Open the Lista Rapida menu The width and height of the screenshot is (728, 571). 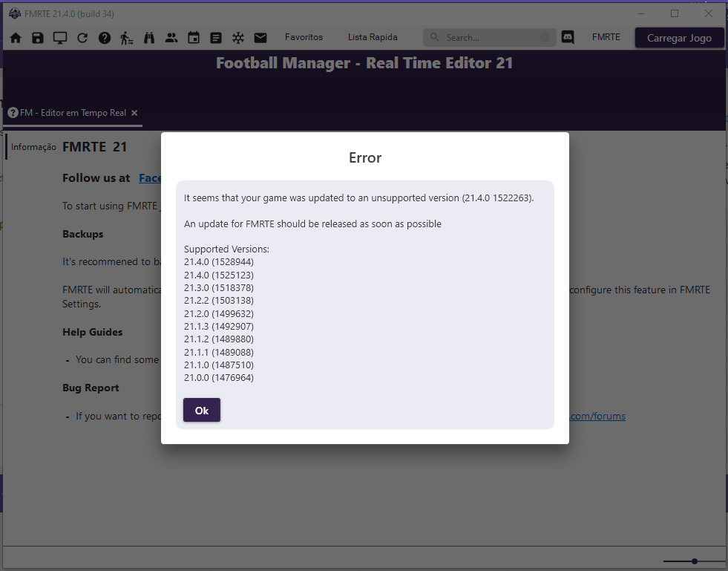[373, 37]
